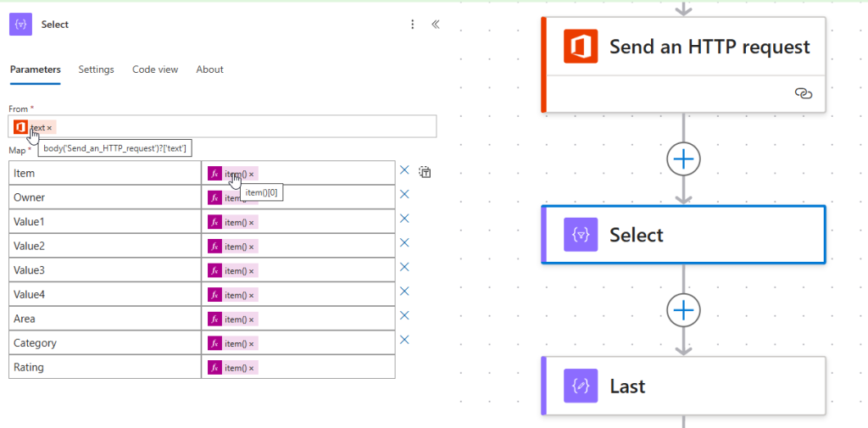Open the Code view tab
The width and height of the screenshot is (868, 428).
click(155, 69)
